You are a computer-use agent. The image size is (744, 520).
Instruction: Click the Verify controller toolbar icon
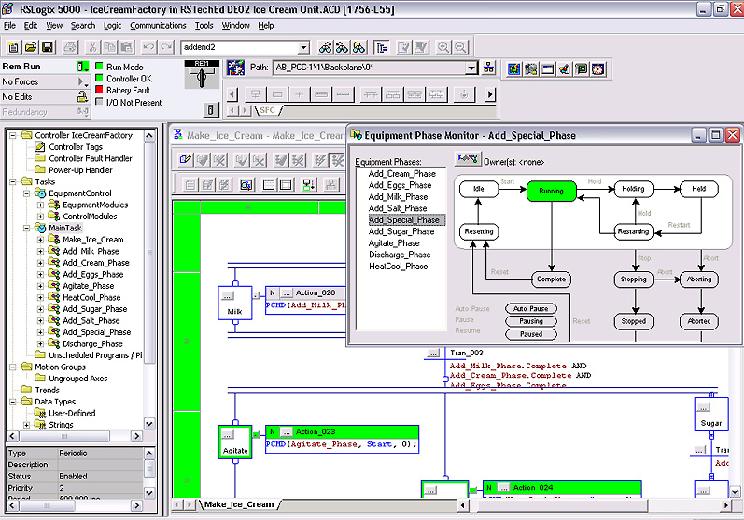(421, 47)
